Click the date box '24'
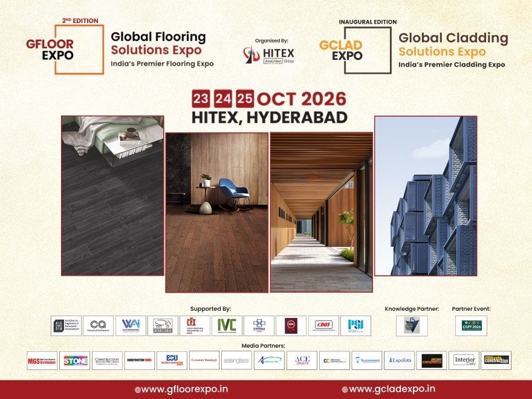The height and width of the screenshot is (399, 532). point(223,99)
